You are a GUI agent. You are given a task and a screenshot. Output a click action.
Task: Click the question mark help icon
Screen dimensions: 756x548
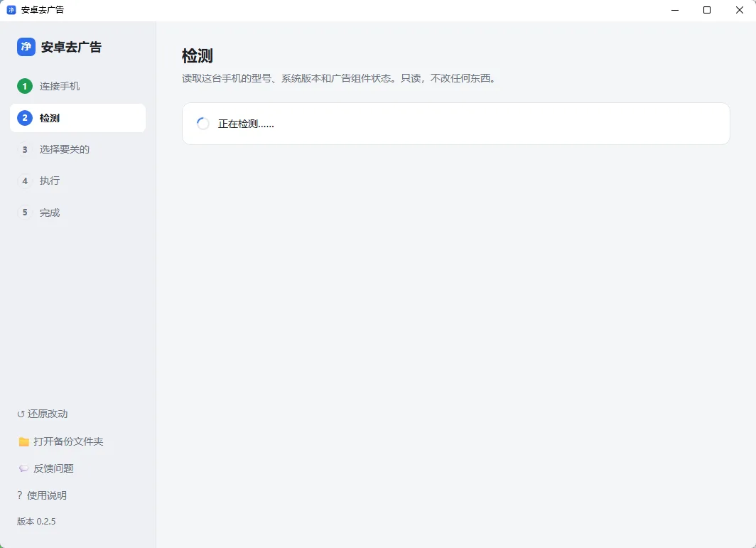point(20,495)
